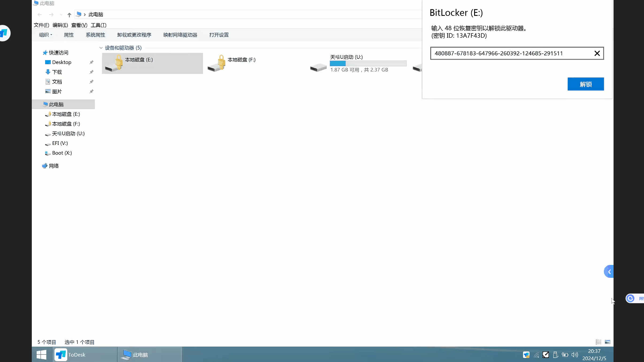Click the pin icon beside 图片
644x362 pixels.
tap(91, 91)
